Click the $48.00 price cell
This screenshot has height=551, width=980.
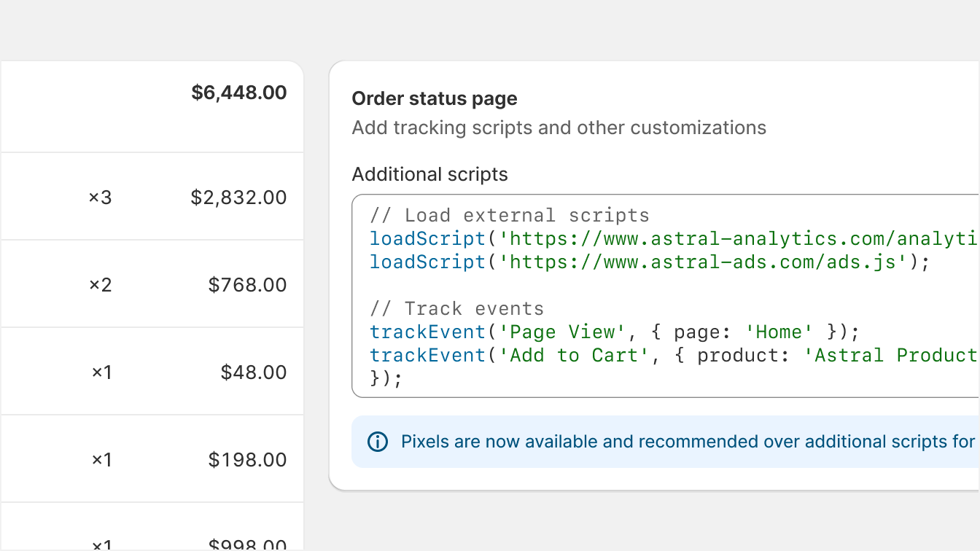[x=254, y=372]
